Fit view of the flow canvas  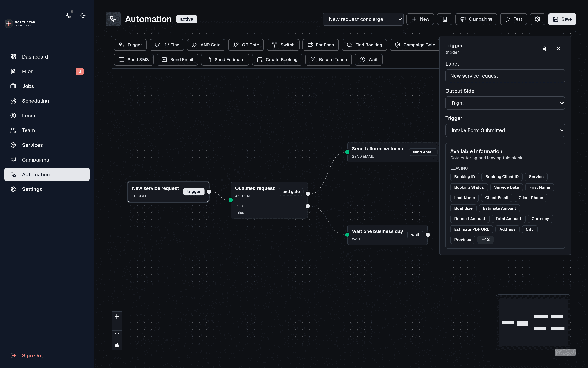tap(117, 335)
